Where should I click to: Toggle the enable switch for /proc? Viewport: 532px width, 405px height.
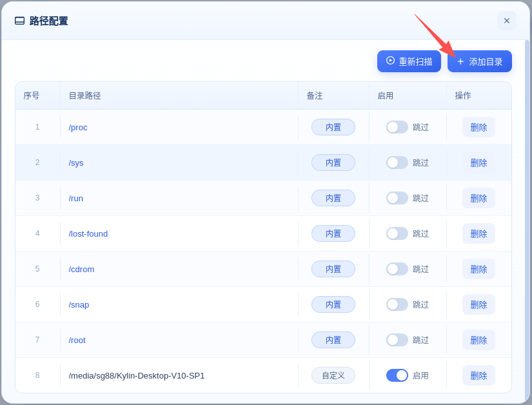[x=397, y=127]
